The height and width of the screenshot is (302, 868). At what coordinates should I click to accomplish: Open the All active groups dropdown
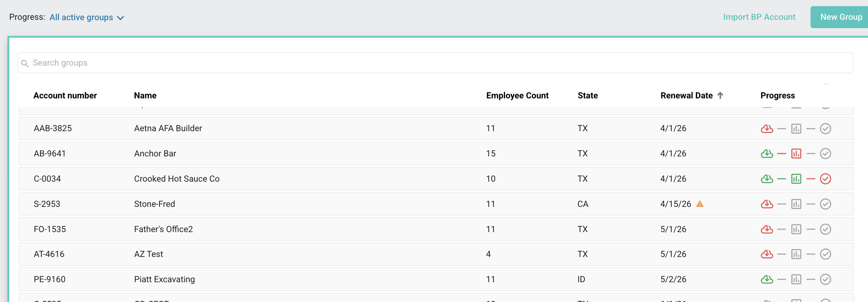click(87, 17)
